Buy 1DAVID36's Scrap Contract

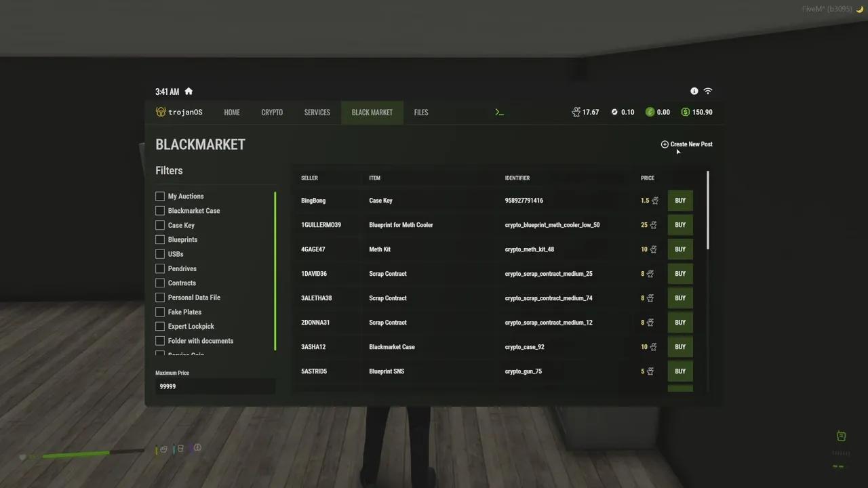click(x=680, y=274)
